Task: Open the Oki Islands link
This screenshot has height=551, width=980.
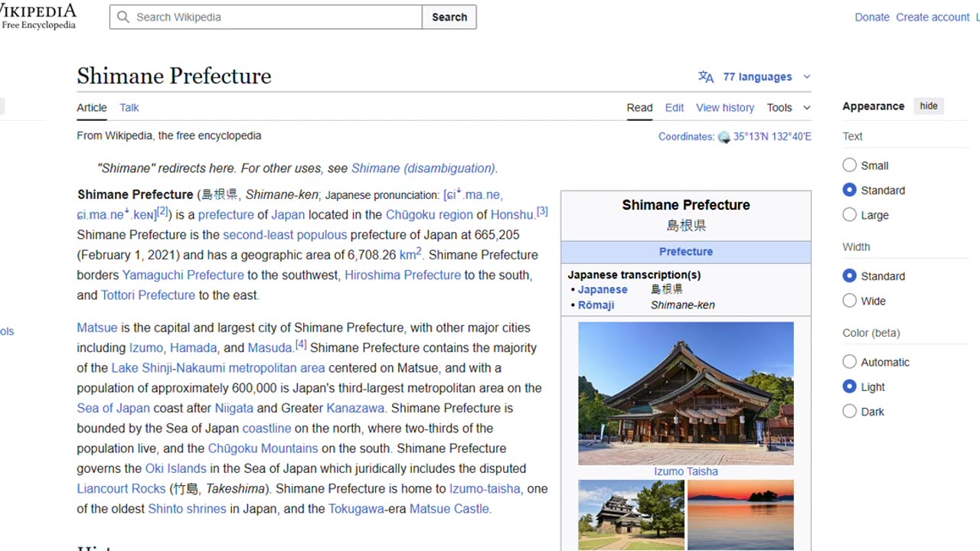Action: [x=176, y=468]
